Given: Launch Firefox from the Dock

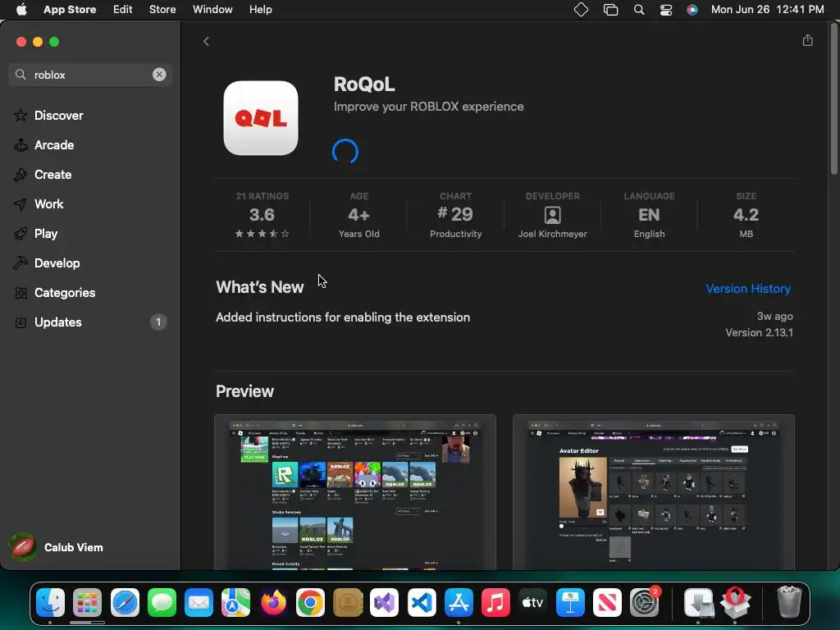Looking at the screenshot, I should coord(273,603).
